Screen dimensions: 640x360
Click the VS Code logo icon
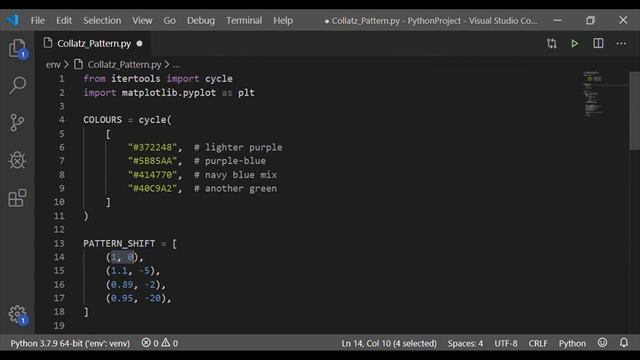(13, 20)
